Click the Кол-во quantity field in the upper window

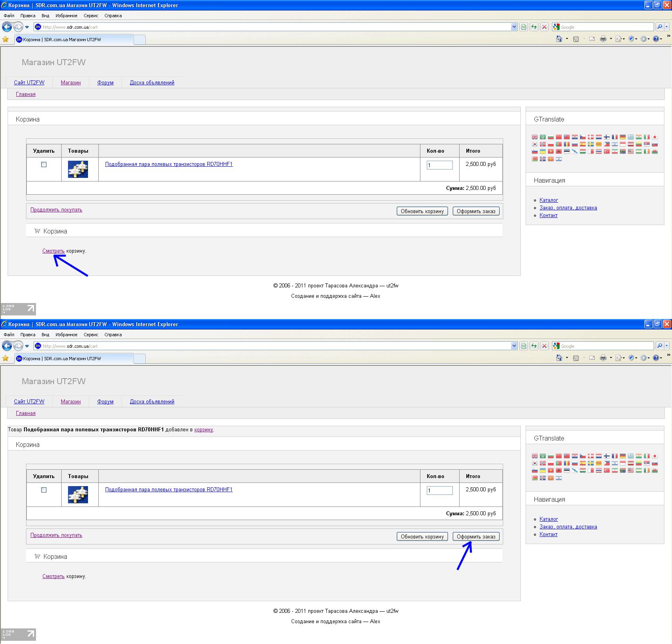[440, 165]
